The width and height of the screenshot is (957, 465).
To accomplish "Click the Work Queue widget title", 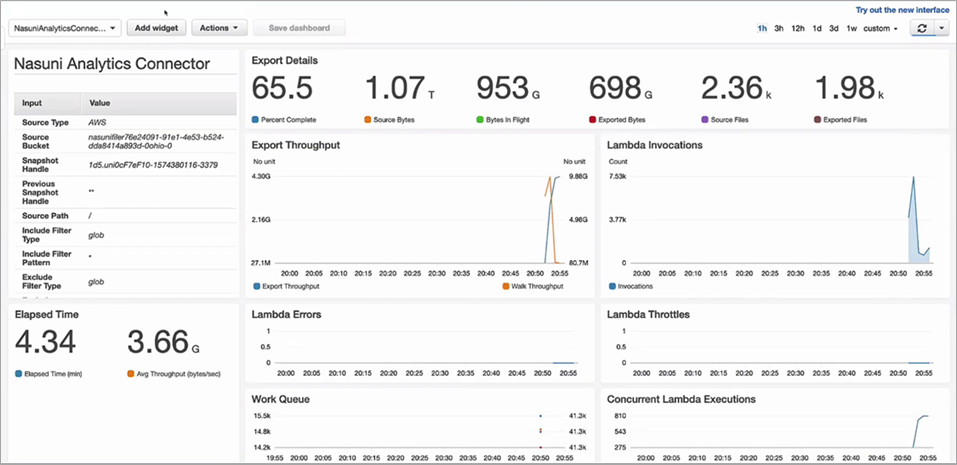I will [x=281, y=399].
